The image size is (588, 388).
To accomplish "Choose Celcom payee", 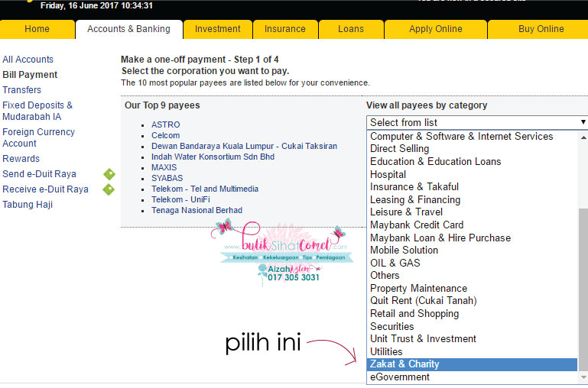I will 166,136.
